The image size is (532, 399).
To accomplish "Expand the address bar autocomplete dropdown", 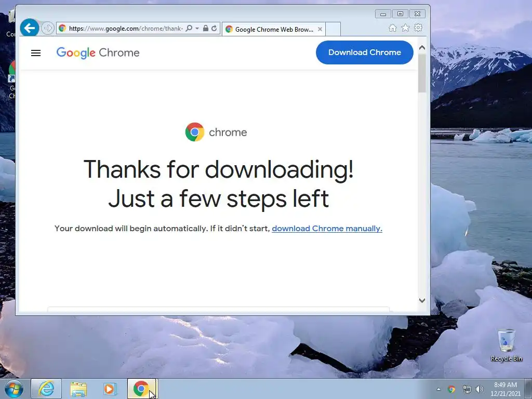I will [197, 29].
